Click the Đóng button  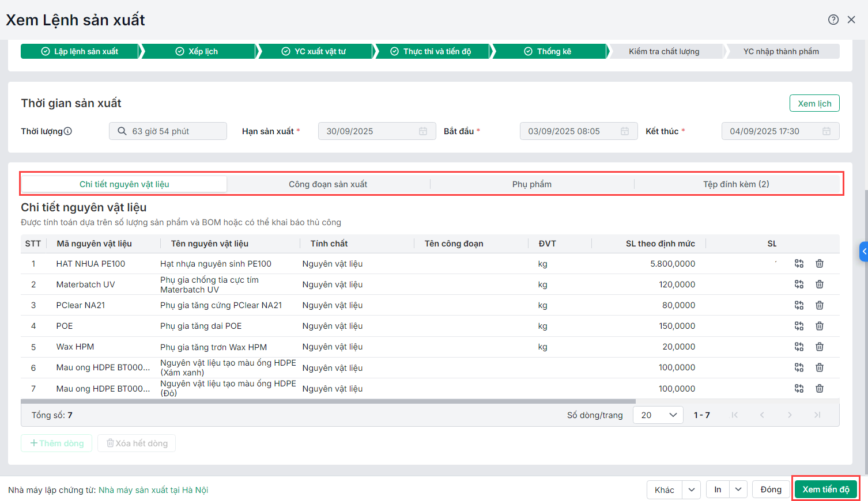771,489
